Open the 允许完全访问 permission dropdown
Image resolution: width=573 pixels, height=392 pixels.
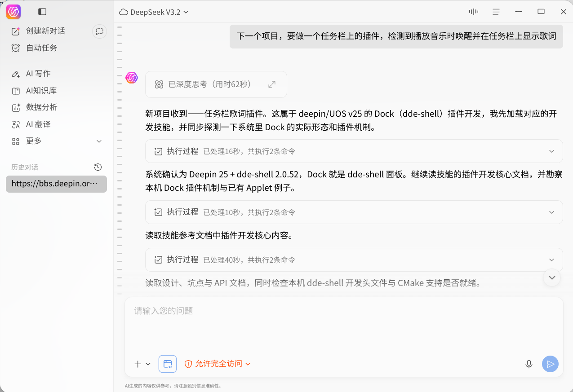pyautogui.click(x=218, y=364)
